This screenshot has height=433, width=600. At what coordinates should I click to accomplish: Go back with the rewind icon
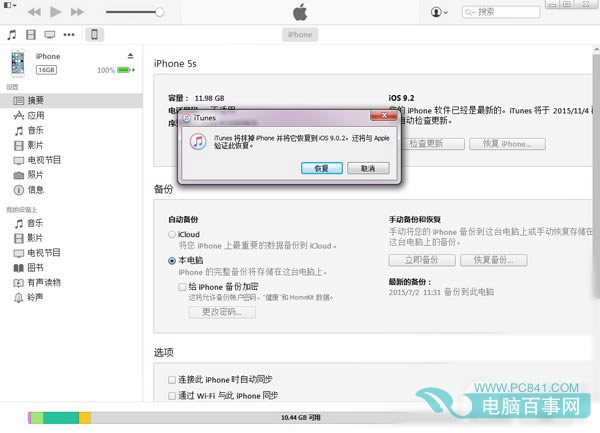tap(34, 12)
